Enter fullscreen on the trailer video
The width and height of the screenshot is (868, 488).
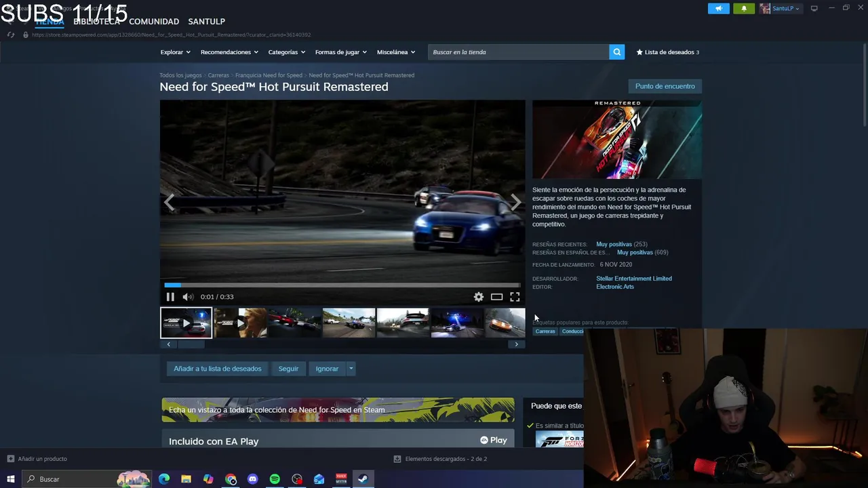[515, 297]
